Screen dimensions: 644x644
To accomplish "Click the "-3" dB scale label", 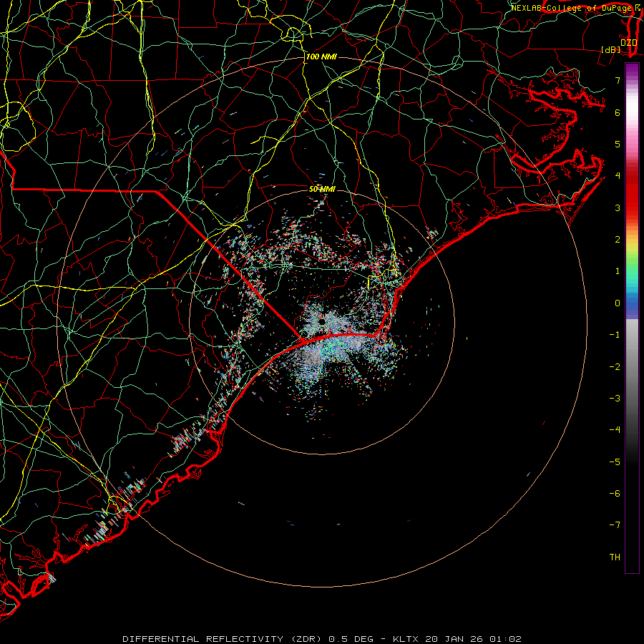I will (x=615, y=399).
